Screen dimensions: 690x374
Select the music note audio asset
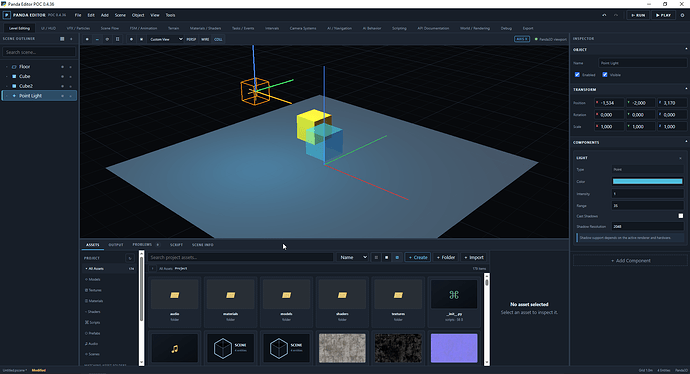[x=175, y=348]
